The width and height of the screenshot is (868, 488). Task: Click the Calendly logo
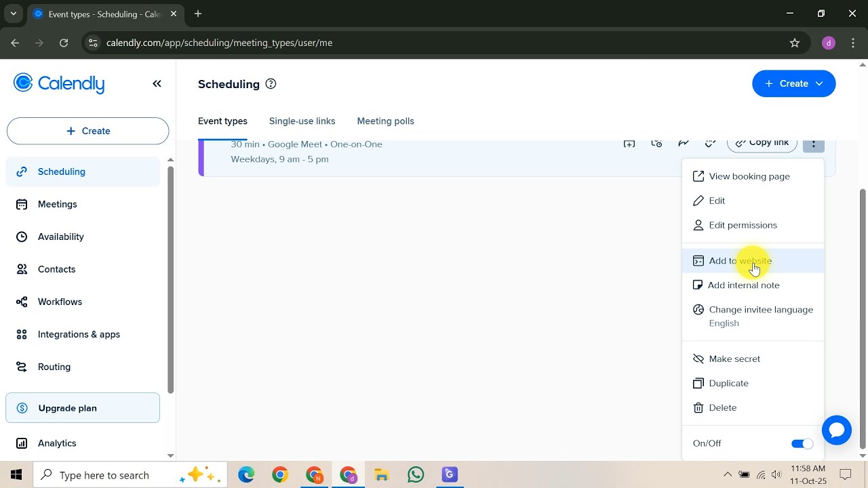point(59,83)
